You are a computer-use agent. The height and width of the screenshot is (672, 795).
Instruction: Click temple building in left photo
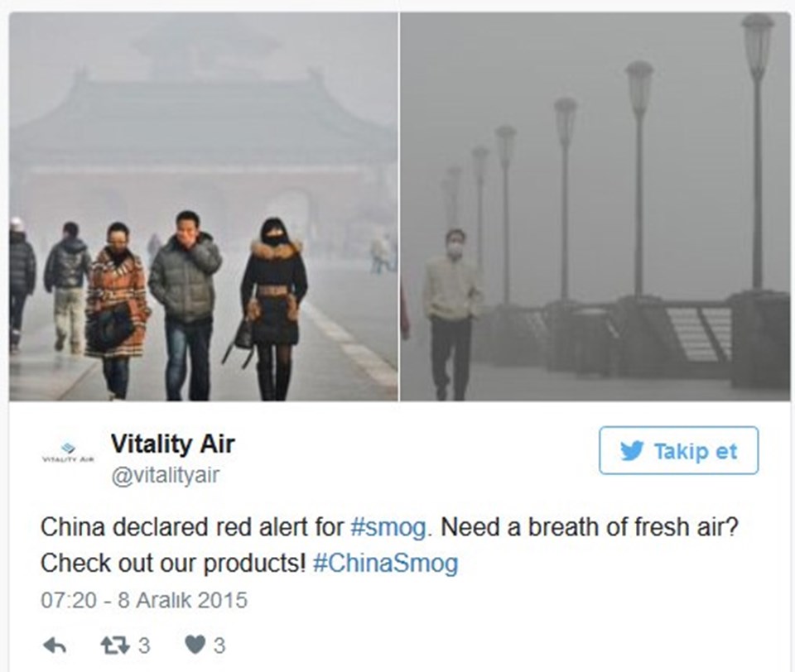tap(203, 137)
